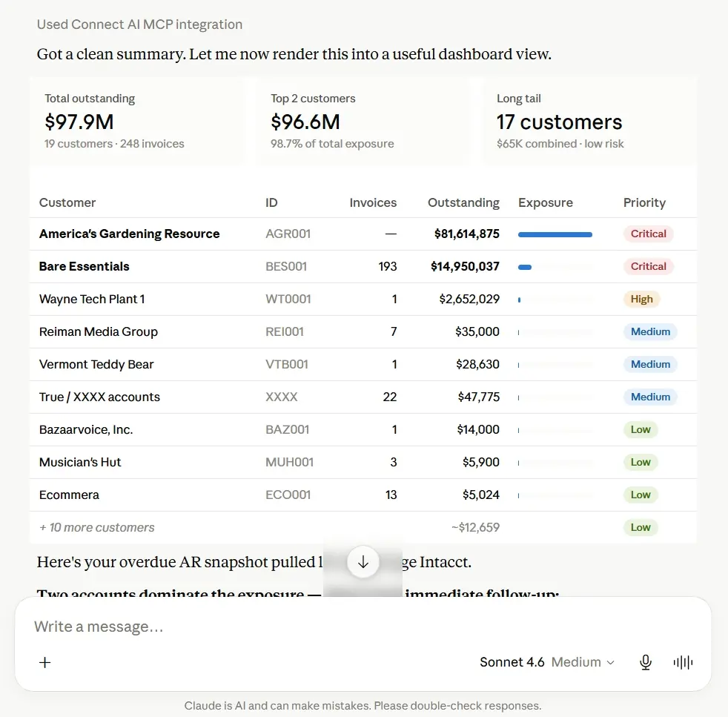Click ID BES001
Viewport: 728px width, 717px height.
(x=286, y=266)
